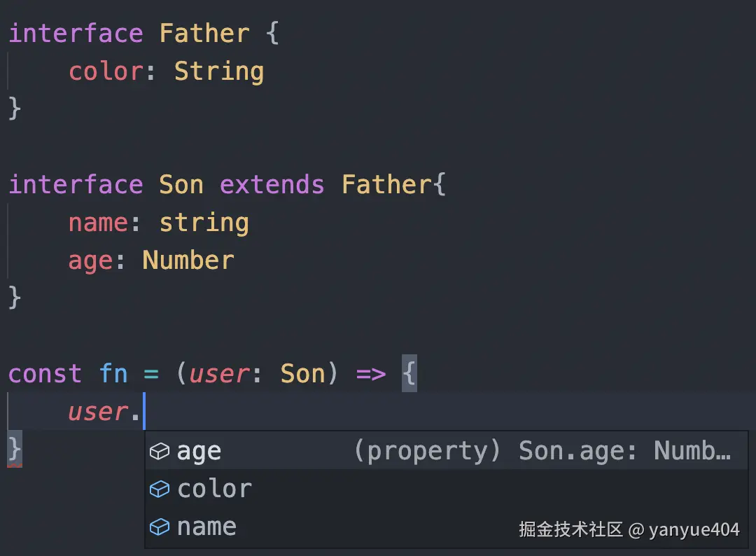Click the highlighted opening brace after the arrow
The image size is (756, 556).
click(x=409, y=374)
